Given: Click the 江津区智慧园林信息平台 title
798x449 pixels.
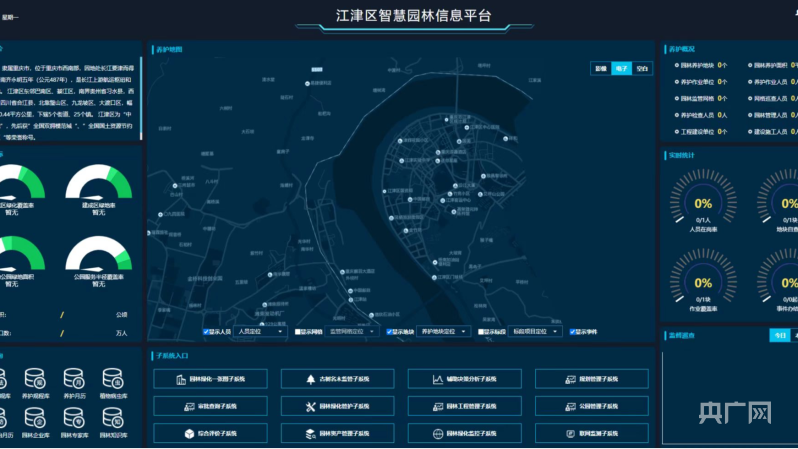Looking at the screenshot, I should click(413, 16).
